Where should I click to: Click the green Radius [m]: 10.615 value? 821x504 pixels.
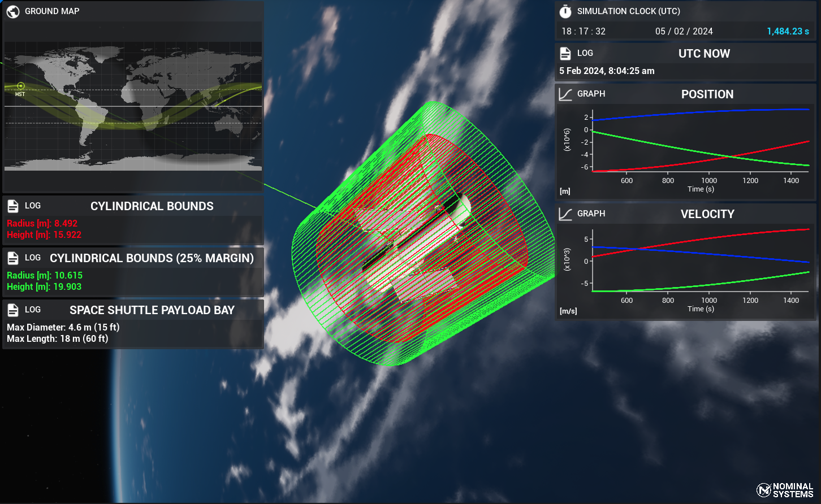pyautogui.click(x=45, y=276)
